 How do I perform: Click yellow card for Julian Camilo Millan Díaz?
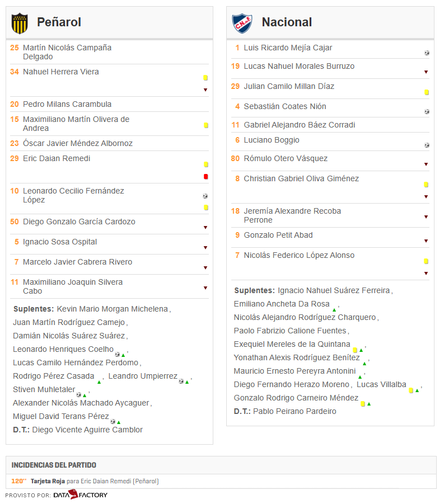(x=427, y=92)
